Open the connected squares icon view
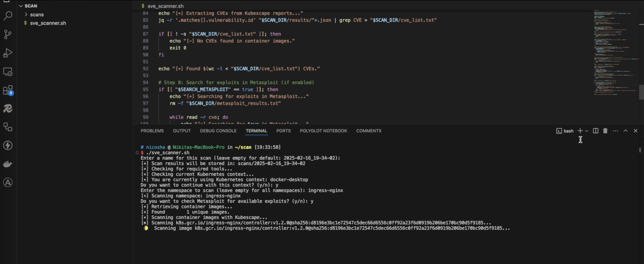Screen dimensions: 644x264 point(8,127)
